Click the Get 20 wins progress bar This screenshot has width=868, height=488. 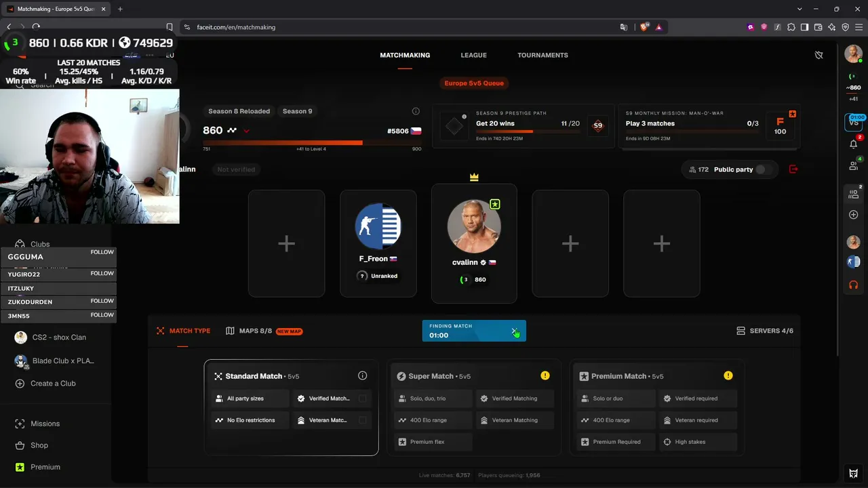click(x=528, y=131)
